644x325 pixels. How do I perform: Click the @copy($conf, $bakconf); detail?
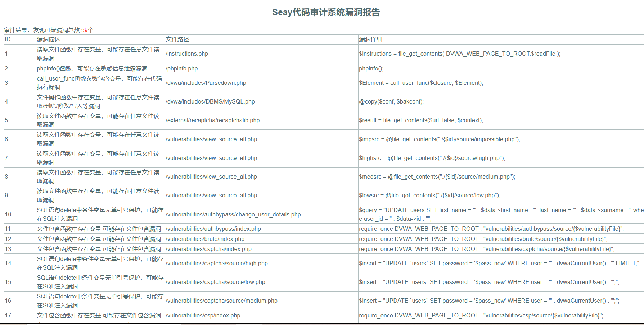tap(391, 101)
